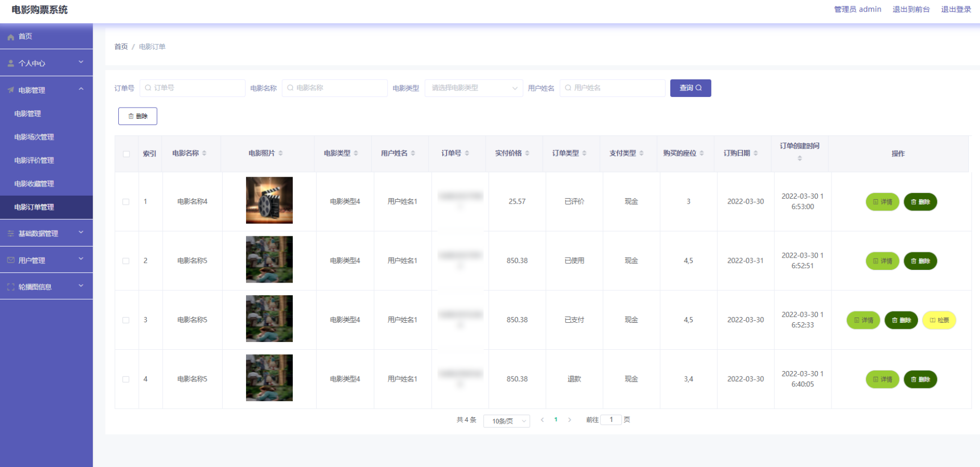The width and height of the screenshot is (980, 467).
Task: Open 电影场次管理 submenu item
Action: pyautogui.click(x=46, y=137)
